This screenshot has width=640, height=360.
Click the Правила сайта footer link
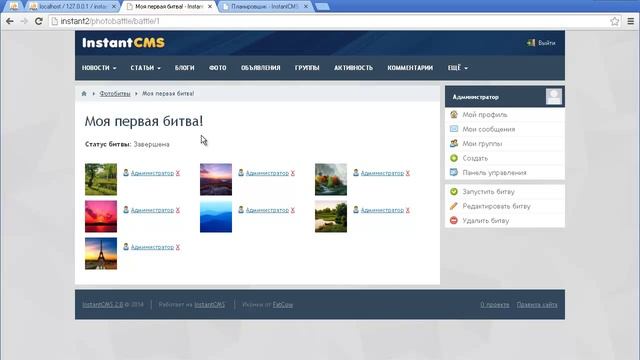pos(537,304)
